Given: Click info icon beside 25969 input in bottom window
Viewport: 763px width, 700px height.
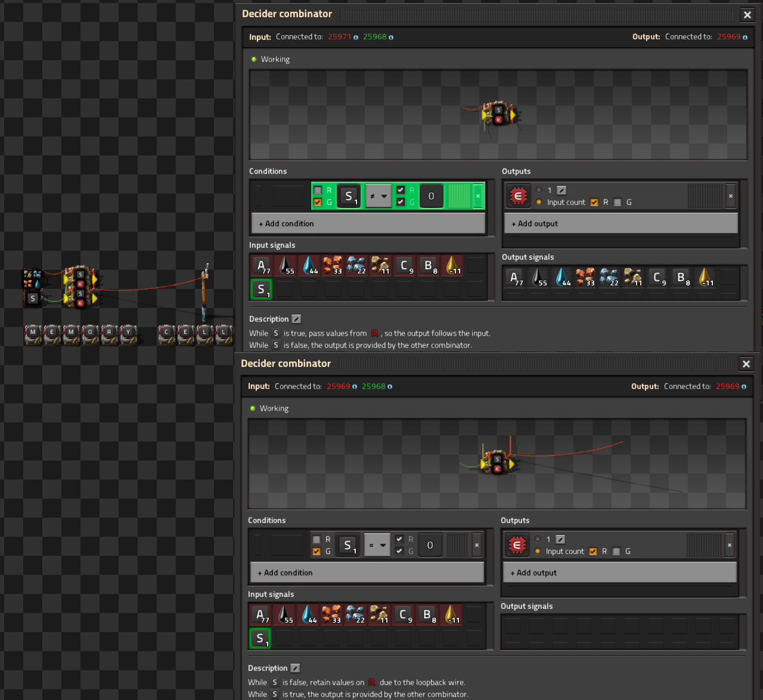Looking at the screenshot, I should click(x=355, y=387).
